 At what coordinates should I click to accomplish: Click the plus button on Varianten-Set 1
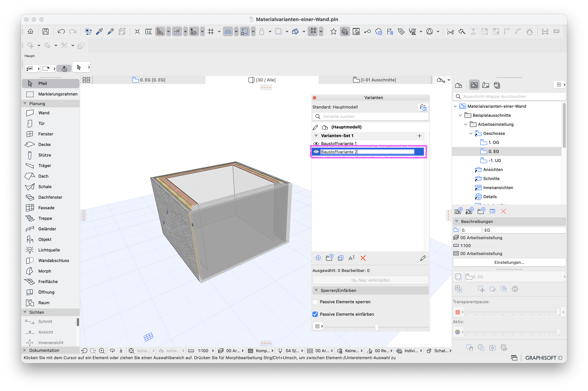coord(419,136)
